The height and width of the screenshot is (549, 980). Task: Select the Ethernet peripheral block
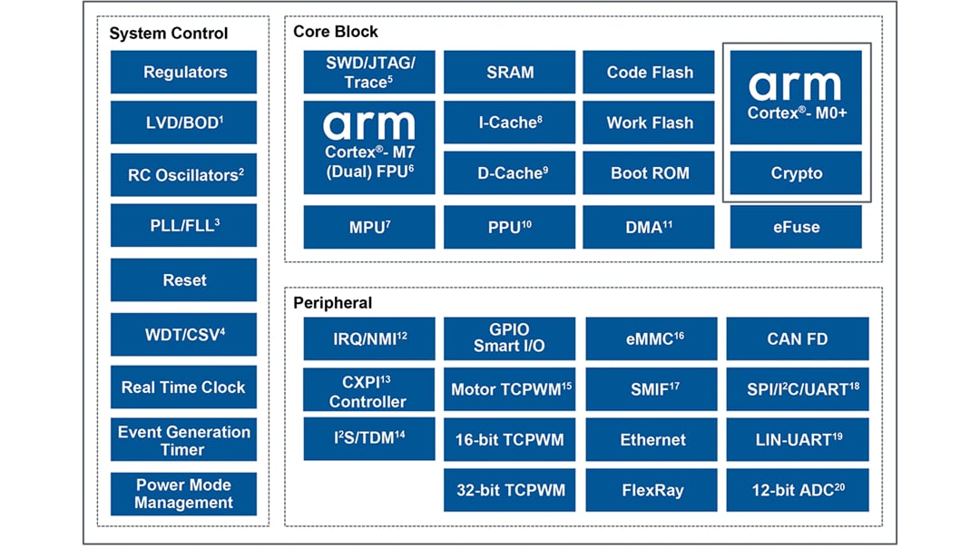pos(652,439)
